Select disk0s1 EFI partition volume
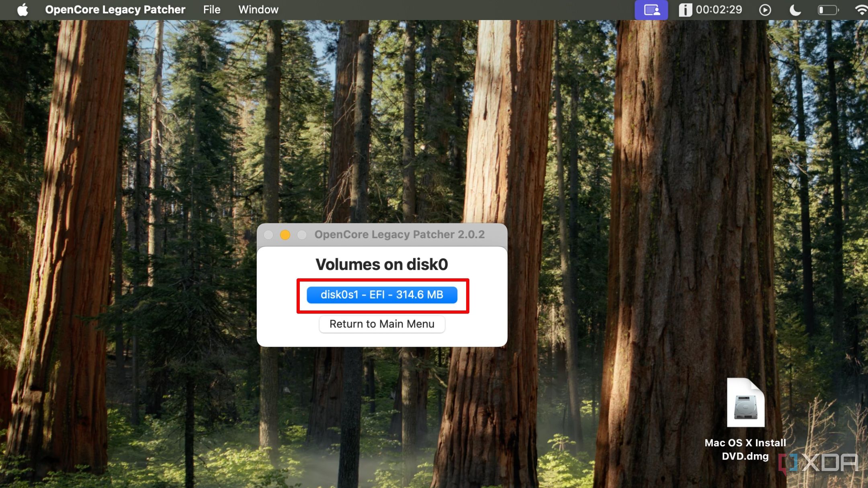 pyautogui.click(x=381, y=294)
